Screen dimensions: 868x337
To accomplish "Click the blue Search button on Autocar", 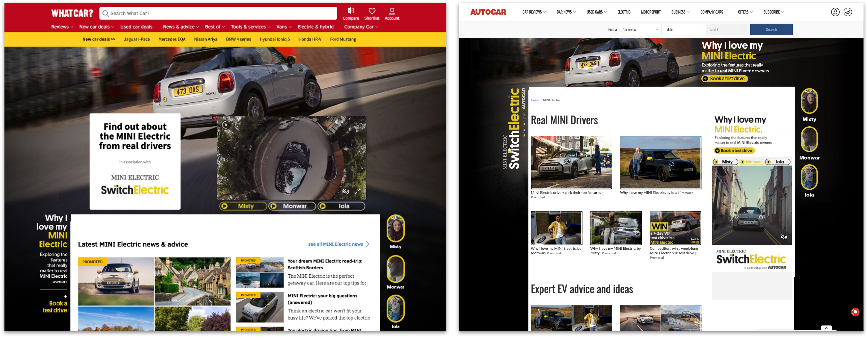I will click(771, 30).
